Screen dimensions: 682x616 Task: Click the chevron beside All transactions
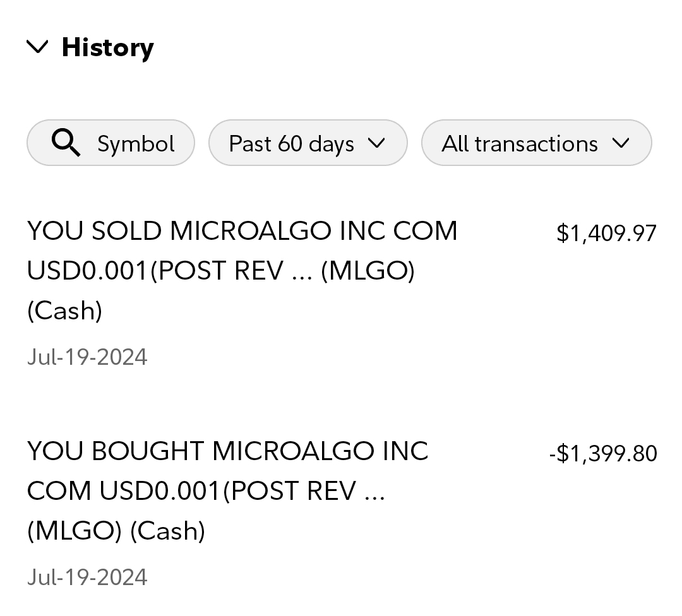click(x=621, y=143)
